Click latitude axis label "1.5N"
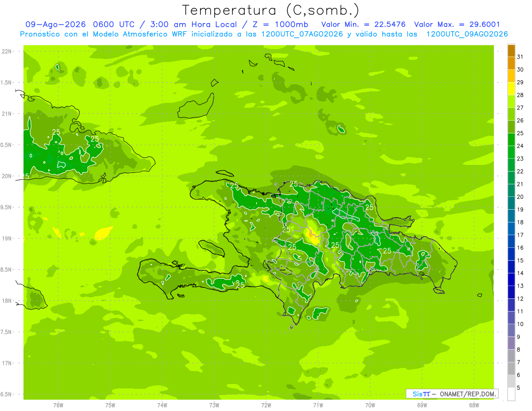The image size is (532, 411). [6, 82]
